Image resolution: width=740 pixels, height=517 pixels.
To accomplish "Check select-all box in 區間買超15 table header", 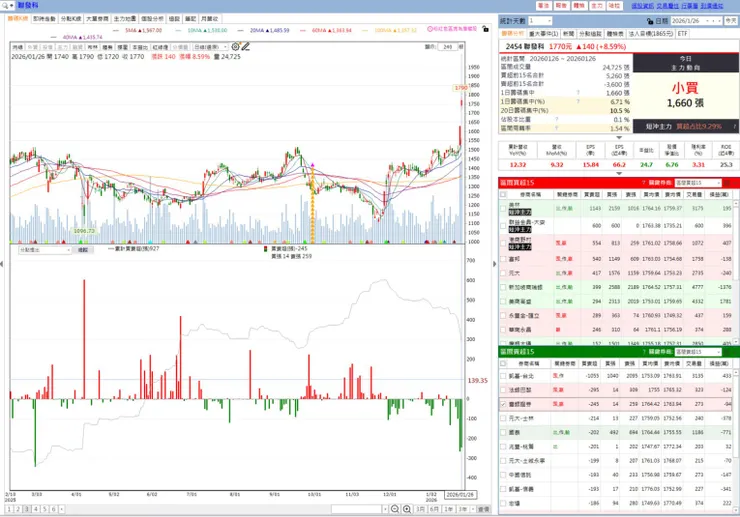I will [503, 195].
